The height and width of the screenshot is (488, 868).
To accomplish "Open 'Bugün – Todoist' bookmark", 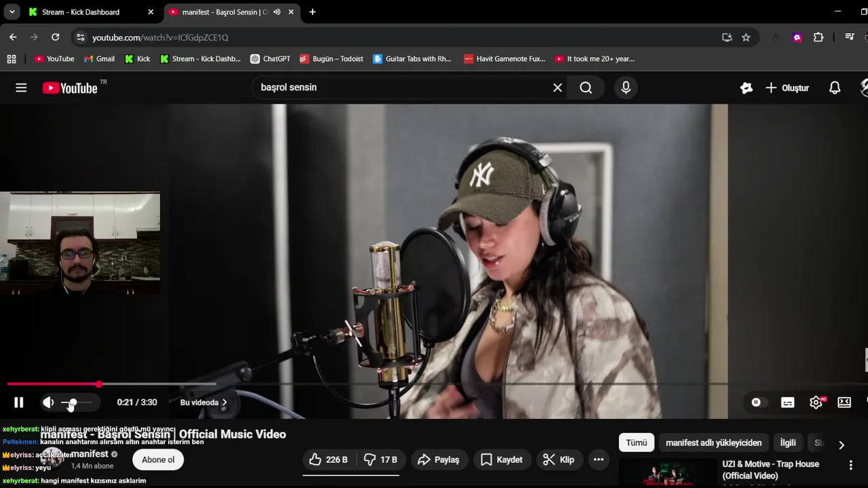I will [332, 59].
